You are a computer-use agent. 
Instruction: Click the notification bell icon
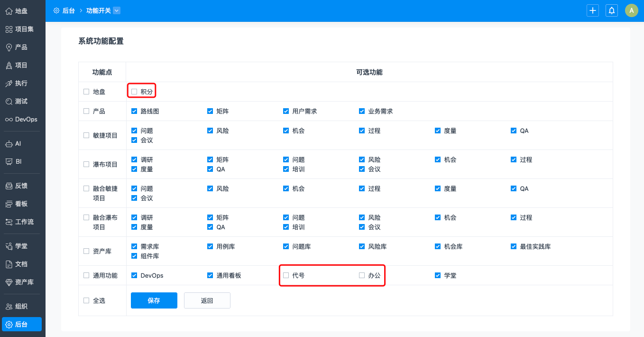[x=612, y=10]
